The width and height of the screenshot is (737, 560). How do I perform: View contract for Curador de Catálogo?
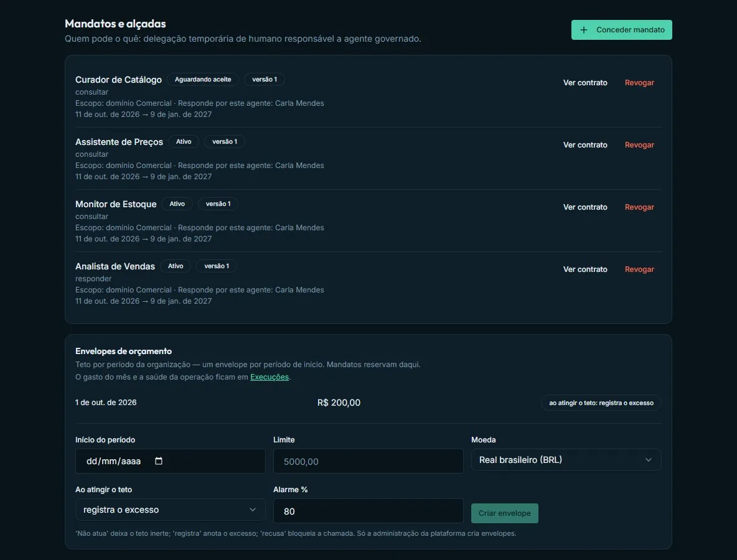585,83
